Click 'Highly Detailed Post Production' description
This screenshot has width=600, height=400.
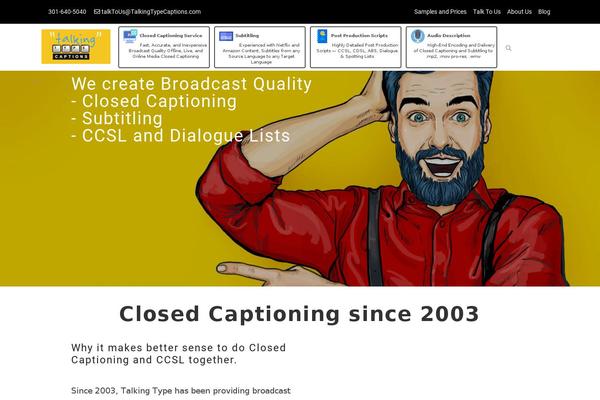tap(357, 51)
